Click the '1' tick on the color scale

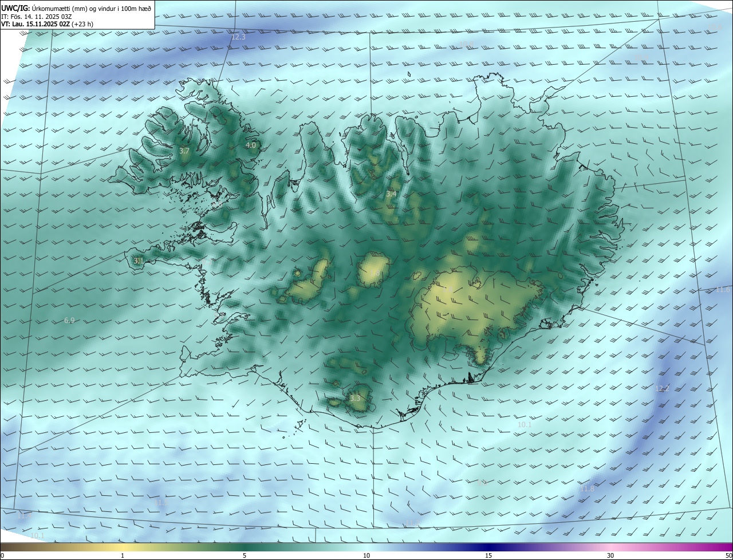pyautogui.click(x=123, y=555)
